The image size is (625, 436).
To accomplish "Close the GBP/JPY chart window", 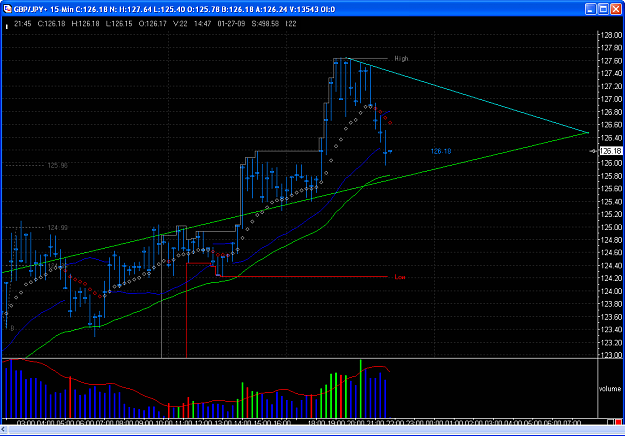I will point(616,9).
